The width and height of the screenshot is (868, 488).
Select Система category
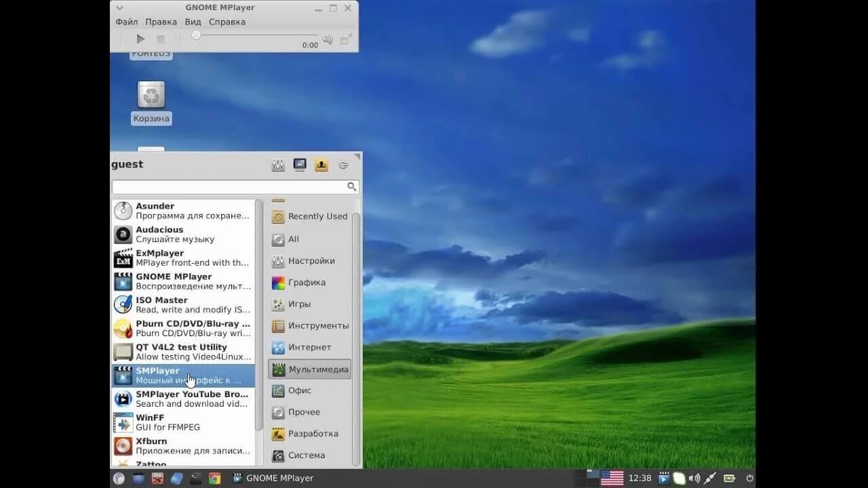tap(311, 455)
